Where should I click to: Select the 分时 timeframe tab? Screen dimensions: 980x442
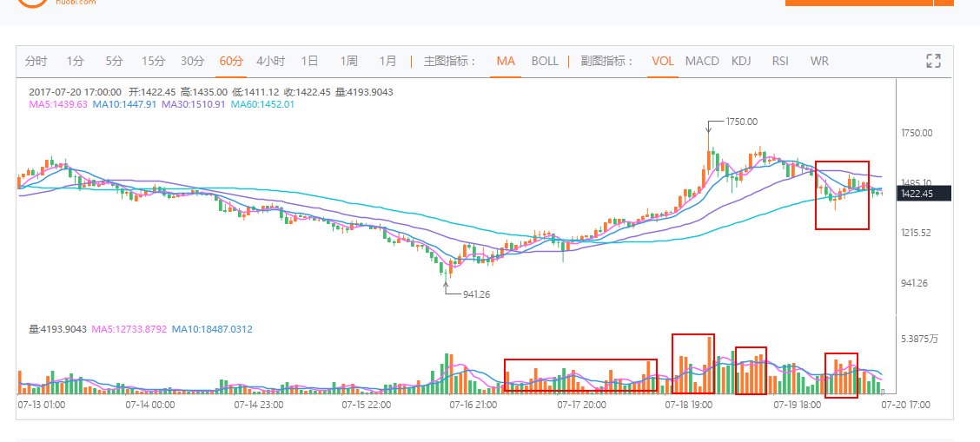pos(36,61)
